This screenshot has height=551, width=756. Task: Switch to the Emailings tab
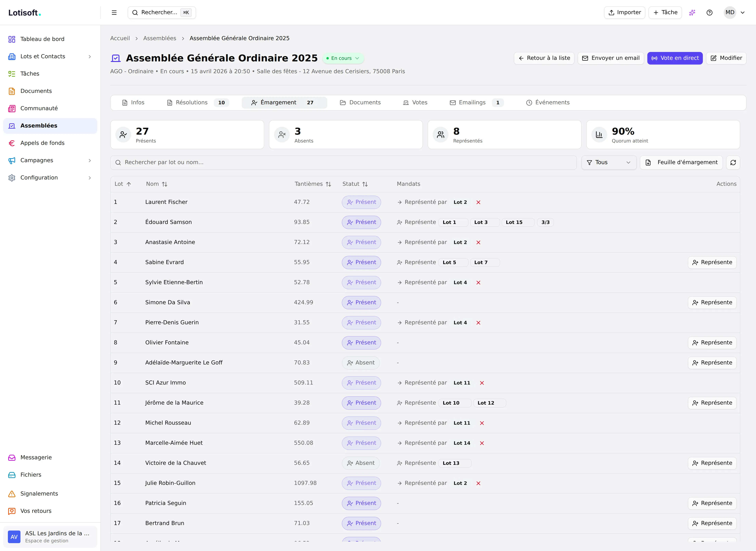tap(477, 103)
